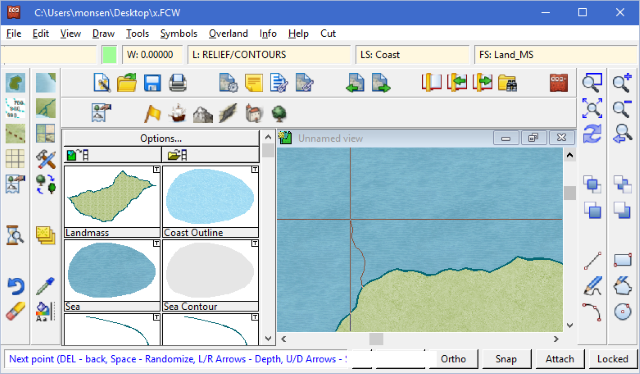
Task: Select the Erase tool icon
Action: [16, 312]
